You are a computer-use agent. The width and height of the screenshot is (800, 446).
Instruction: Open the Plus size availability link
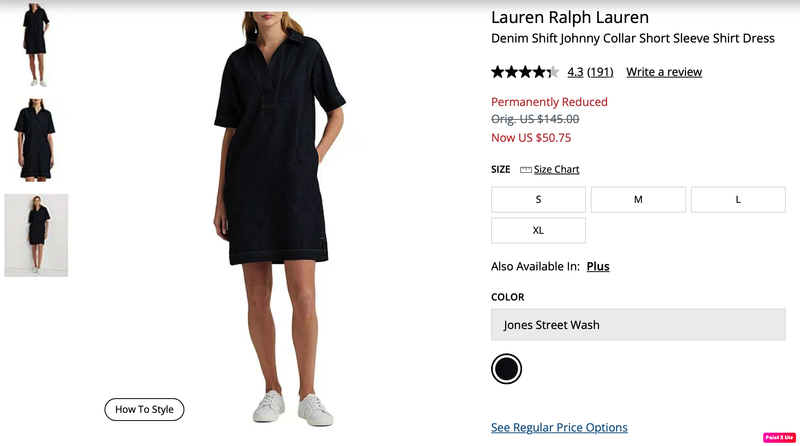pos(598,266)
